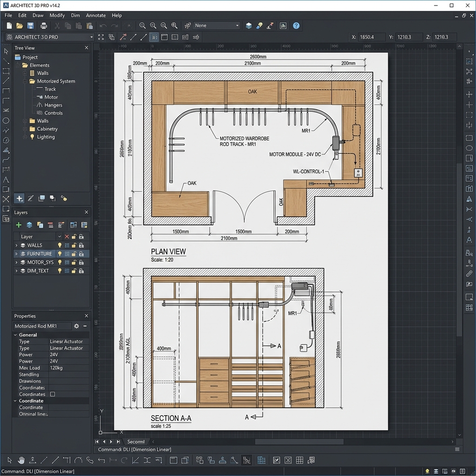The width and height of the screenshot is (476, 476).
Task: Select the circle draw tool
Action: (6, 120)
